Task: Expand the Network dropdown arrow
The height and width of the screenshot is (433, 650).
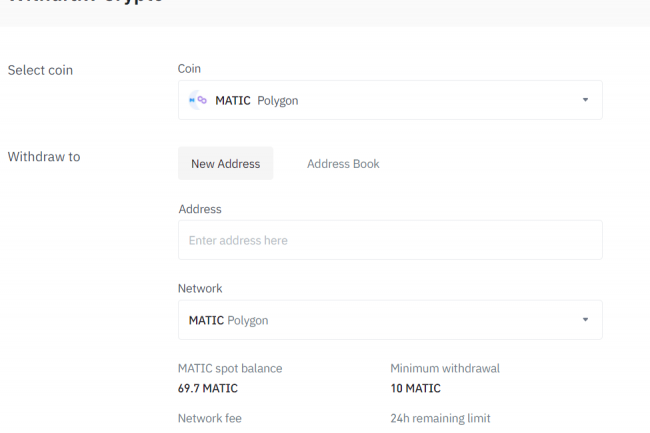Action: pos(585,320)
